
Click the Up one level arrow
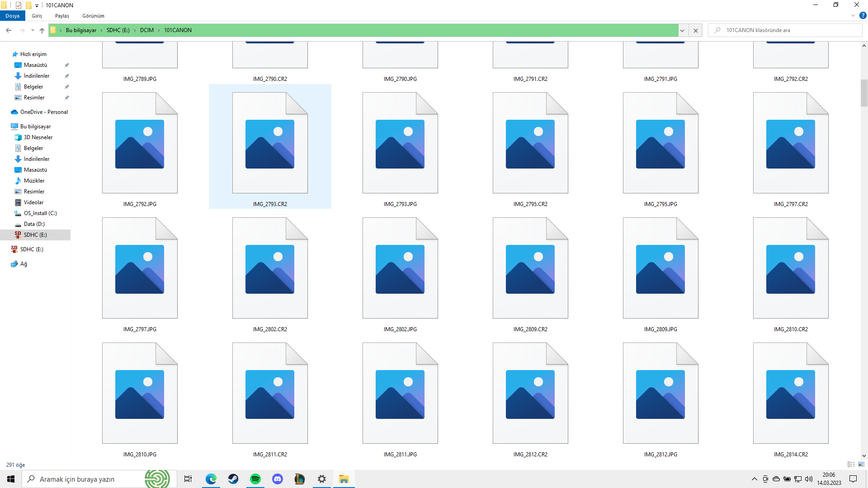pyautogui.click(x=42, y=30)
